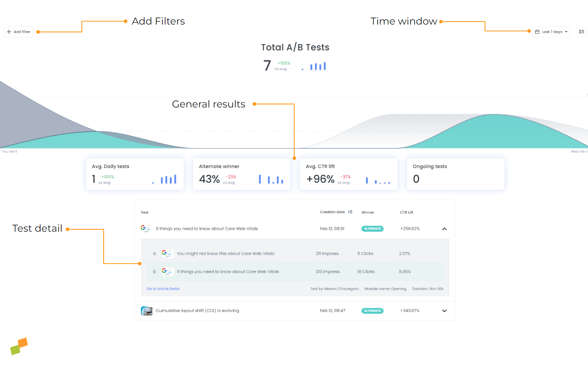The width and height of the screenshot is (588, 366).
Task: Click the plus icon on the Add filter button
Action: click(x=9, y=32)
